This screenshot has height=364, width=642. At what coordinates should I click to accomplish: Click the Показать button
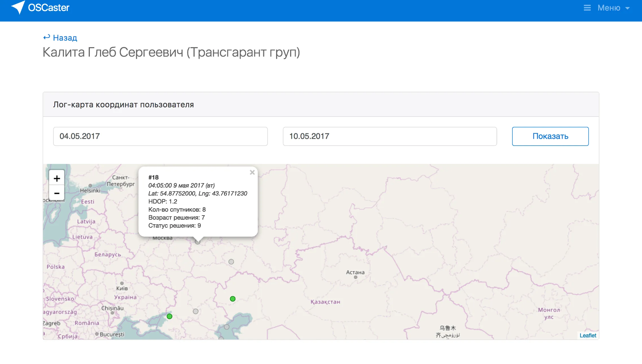click(550, 136)
